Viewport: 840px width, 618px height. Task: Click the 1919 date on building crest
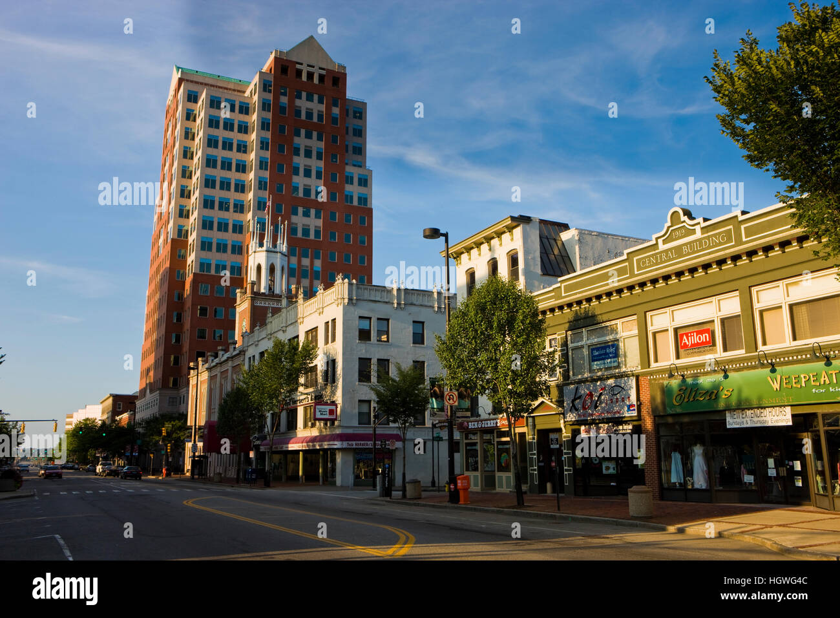point(677,234)
